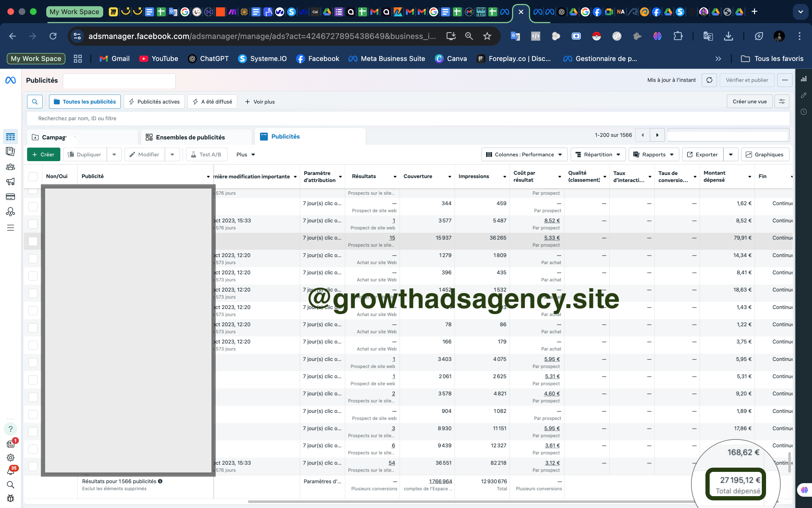
Task: Open the Montant dépensé column arrow
Action: [750, 177]
